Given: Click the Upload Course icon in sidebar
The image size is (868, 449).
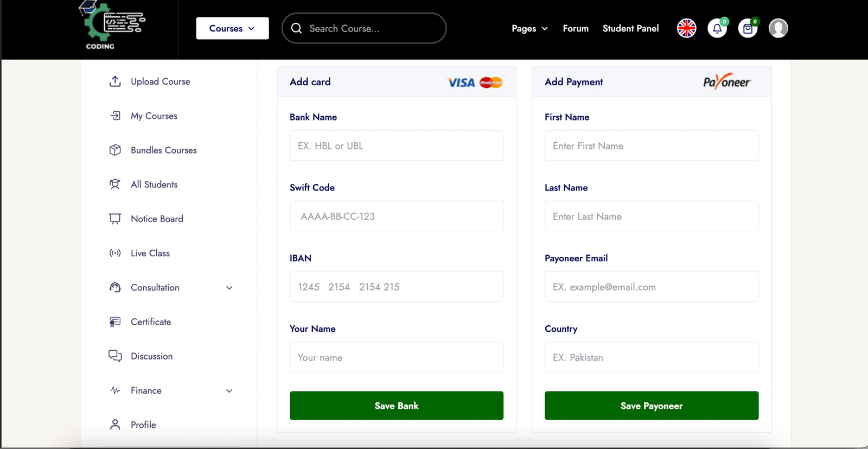Looking at the screenshot, I should [x=115, y=81].
